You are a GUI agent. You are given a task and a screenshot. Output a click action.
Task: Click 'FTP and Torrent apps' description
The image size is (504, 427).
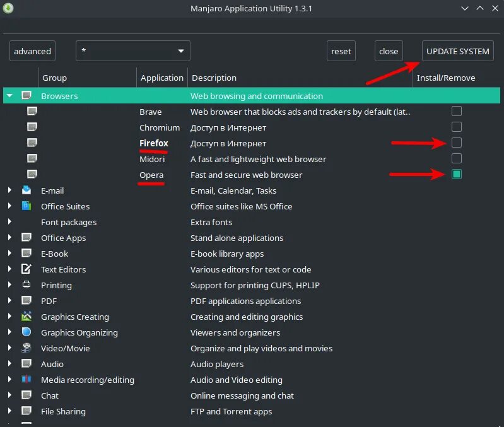[x=231, y=412]
